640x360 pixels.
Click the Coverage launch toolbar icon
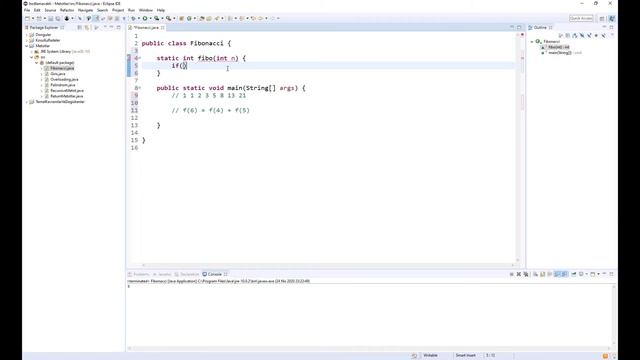coord(157,18)
